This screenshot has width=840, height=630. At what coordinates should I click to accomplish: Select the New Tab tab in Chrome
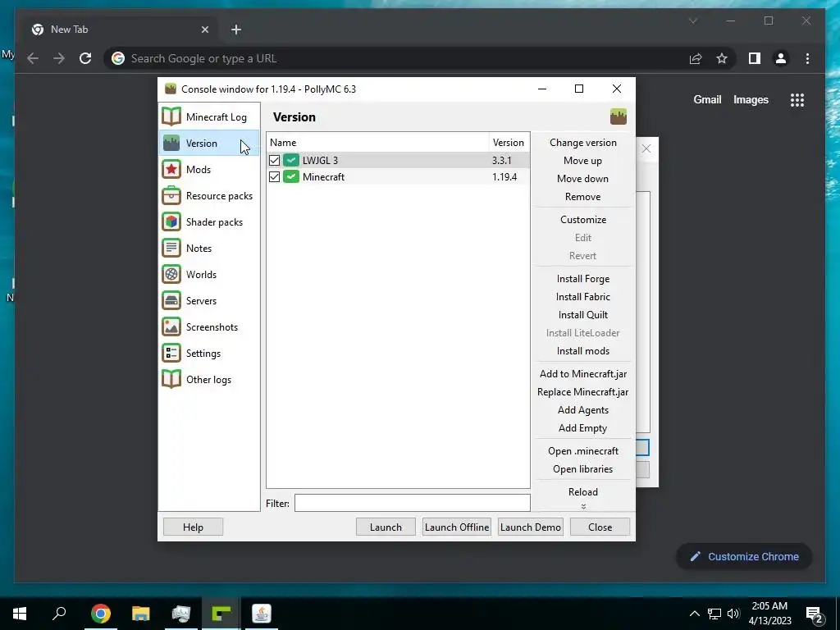pos(120,30)
